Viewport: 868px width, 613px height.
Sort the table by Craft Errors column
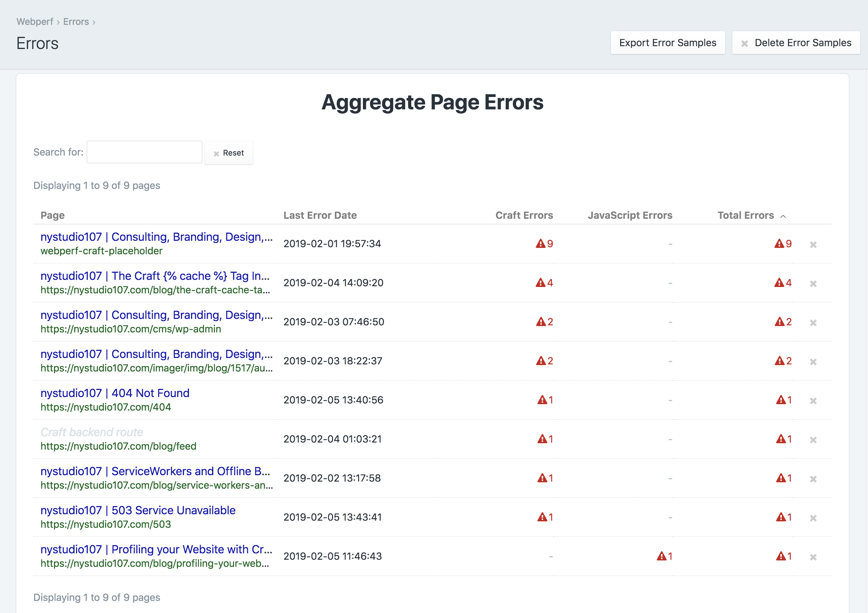(524, 215)
